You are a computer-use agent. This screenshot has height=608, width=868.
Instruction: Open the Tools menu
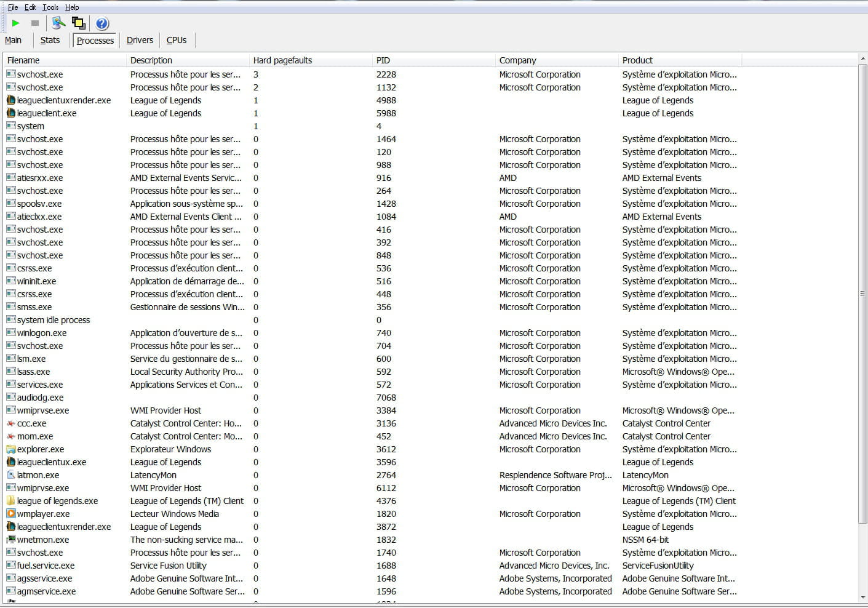50,7
